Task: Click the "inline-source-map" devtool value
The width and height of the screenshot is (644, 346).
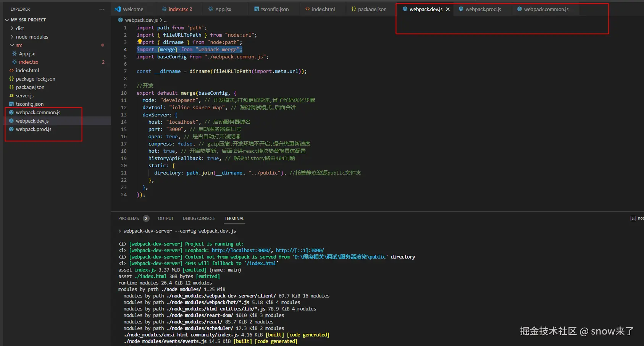Action: point(197,107)
